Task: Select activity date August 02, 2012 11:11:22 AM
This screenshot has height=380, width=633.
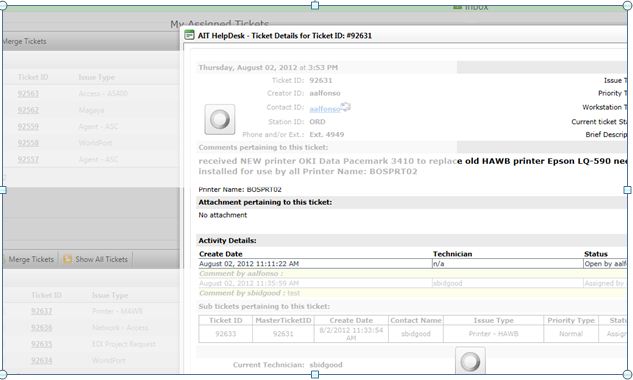Action: tap(249, 264)
